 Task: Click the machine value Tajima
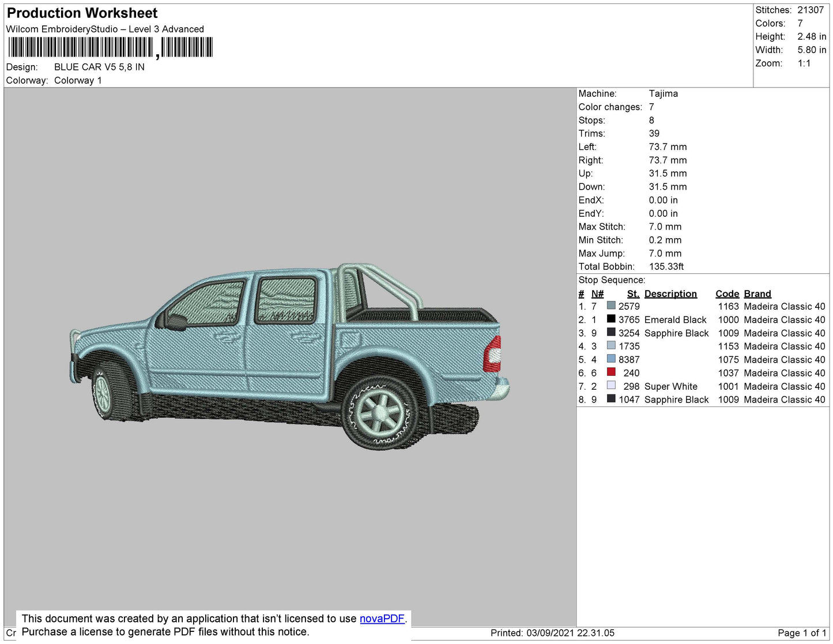663,93
